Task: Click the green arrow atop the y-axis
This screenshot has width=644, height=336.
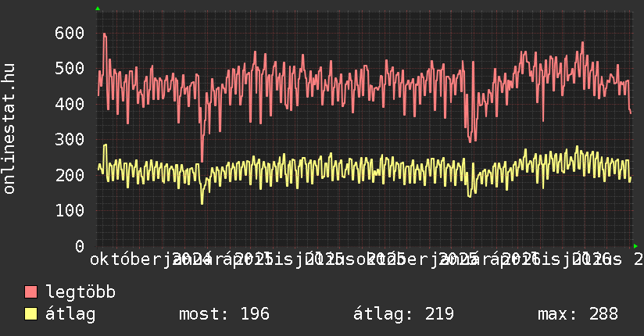Action: 98,9
